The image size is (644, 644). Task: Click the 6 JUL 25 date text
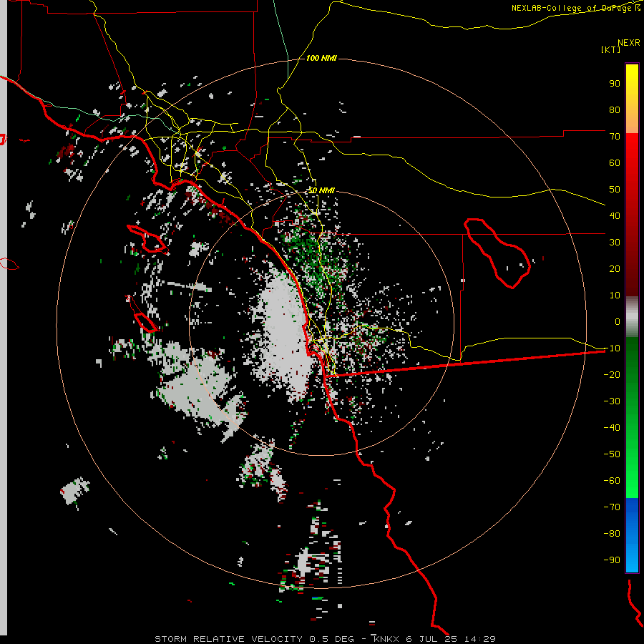(x=431, y=639)
